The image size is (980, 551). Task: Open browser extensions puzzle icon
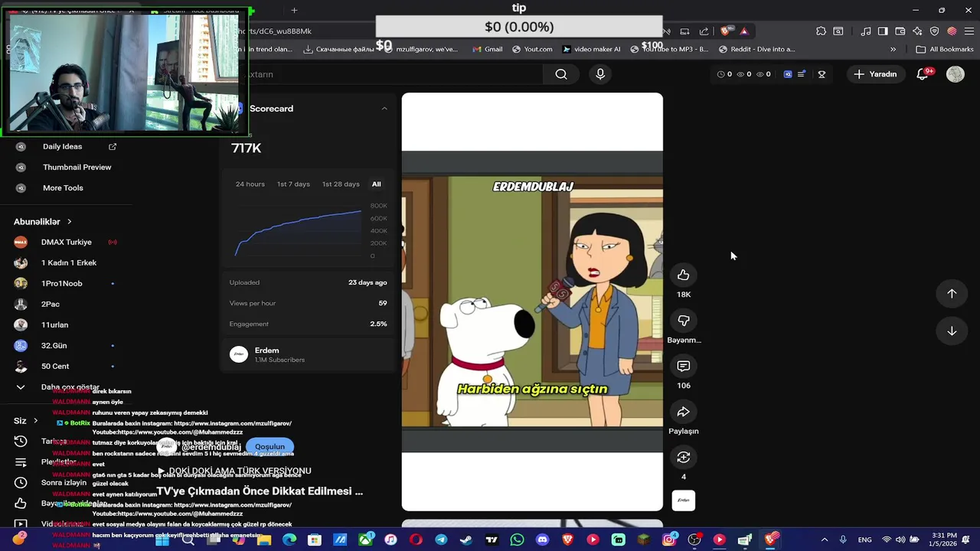[821, 31]
